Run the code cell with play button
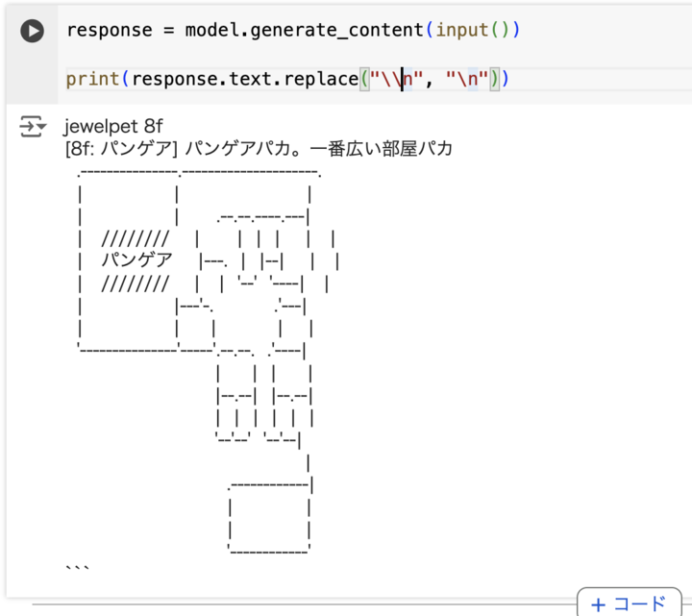Viewport: 692px width, 616px height. [33, 31]
